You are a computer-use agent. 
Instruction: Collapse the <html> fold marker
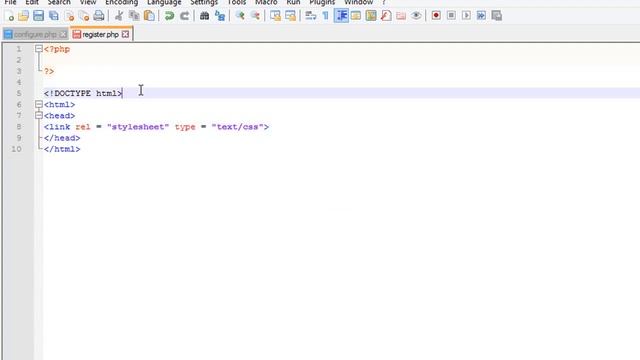(x=39, y=104)
